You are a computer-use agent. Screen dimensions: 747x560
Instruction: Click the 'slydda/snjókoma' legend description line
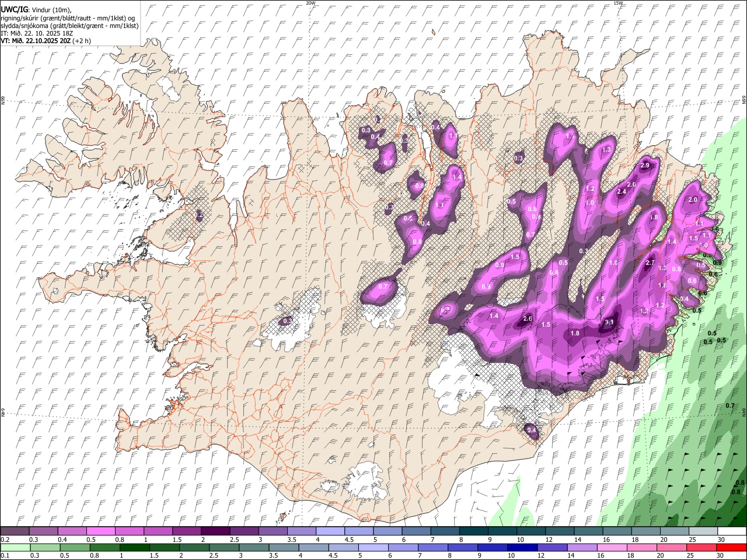(69, 26)
